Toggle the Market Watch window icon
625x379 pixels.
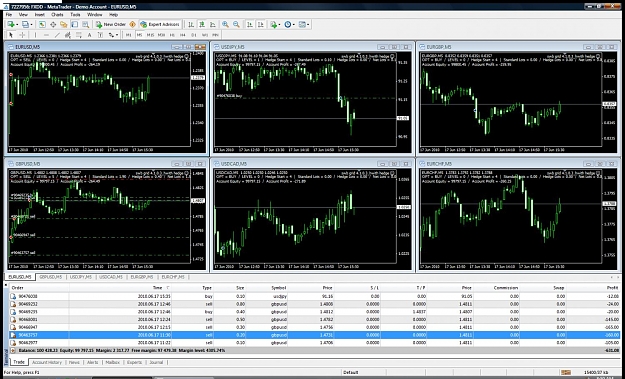tap(42, 24)
